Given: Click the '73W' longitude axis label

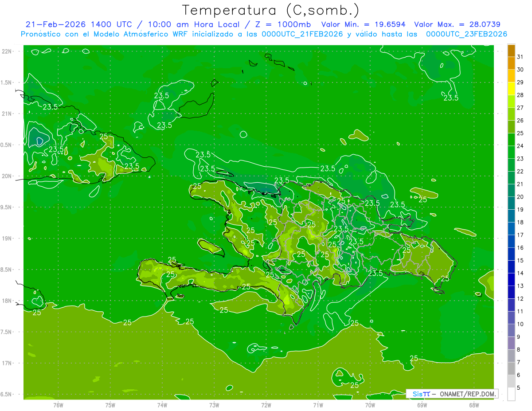Looking at the screenshot, I should [x=214, y=405].
